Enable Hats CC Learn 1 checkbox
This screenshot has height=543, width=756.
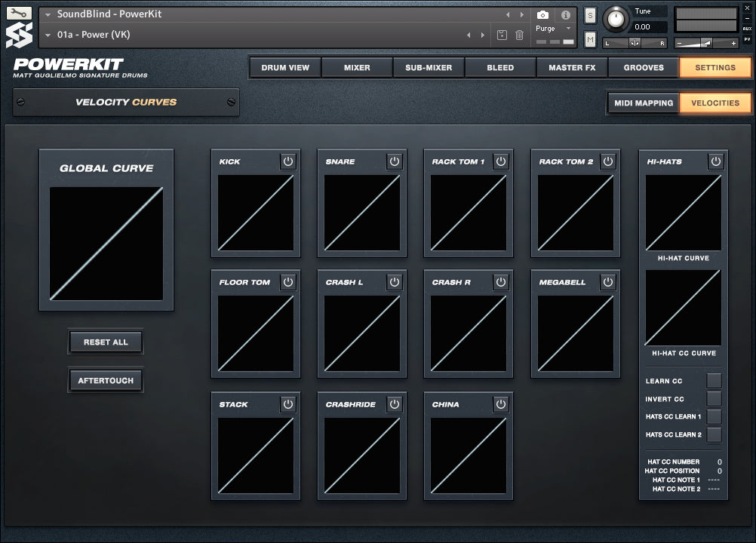[714, 416]
